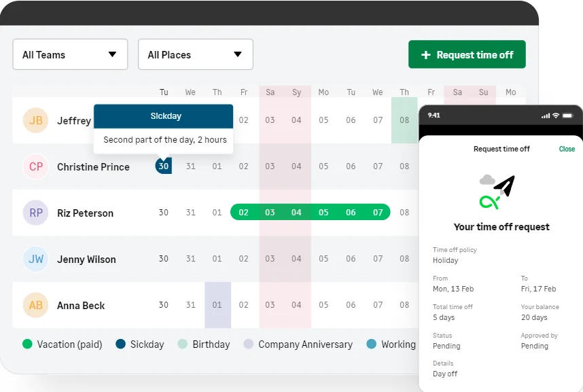Click the Request time off button
Screen dimensions: 583x392
coord(467,54)
